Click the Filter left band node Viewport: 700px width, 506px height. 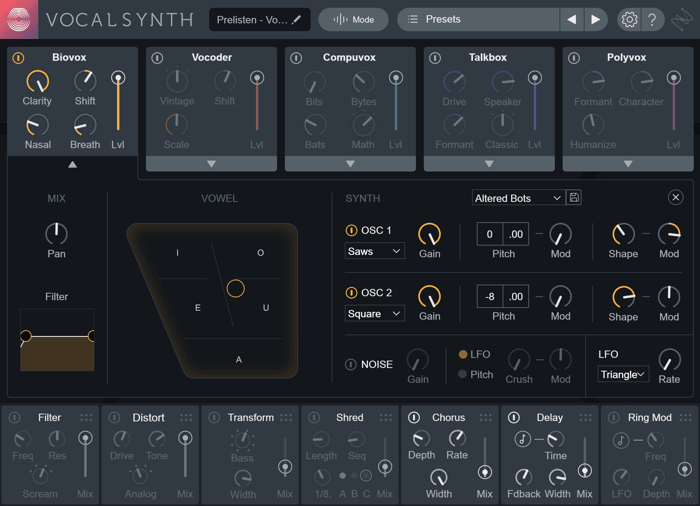click(x=25, y=336)
